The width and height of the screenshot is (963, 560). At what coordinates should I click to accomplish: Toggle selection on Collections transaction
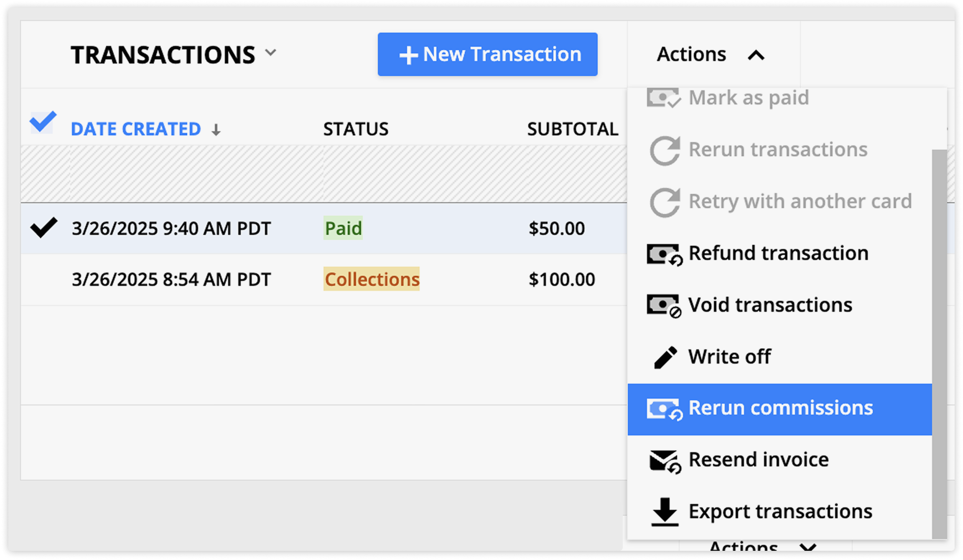(x=43, y=278)
